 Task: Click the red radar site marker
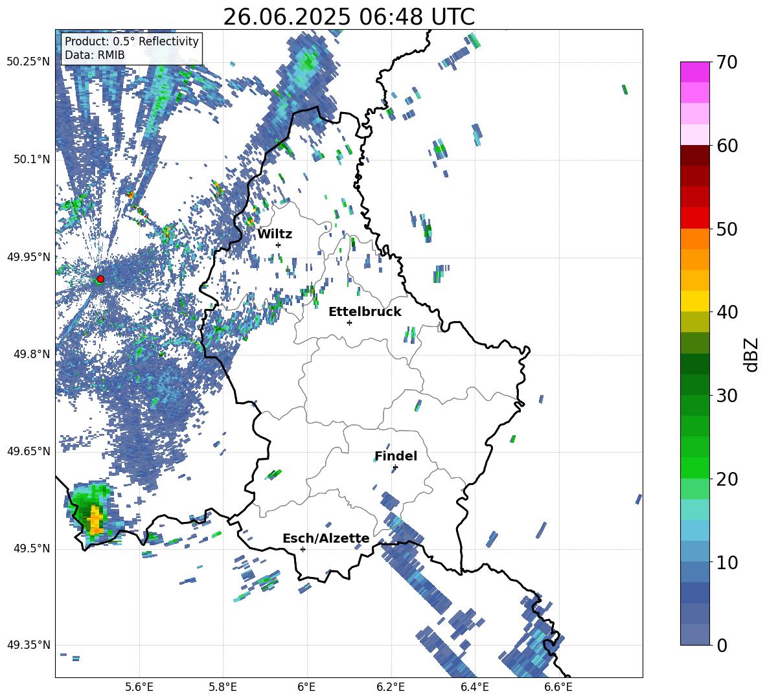pos(100,279)
